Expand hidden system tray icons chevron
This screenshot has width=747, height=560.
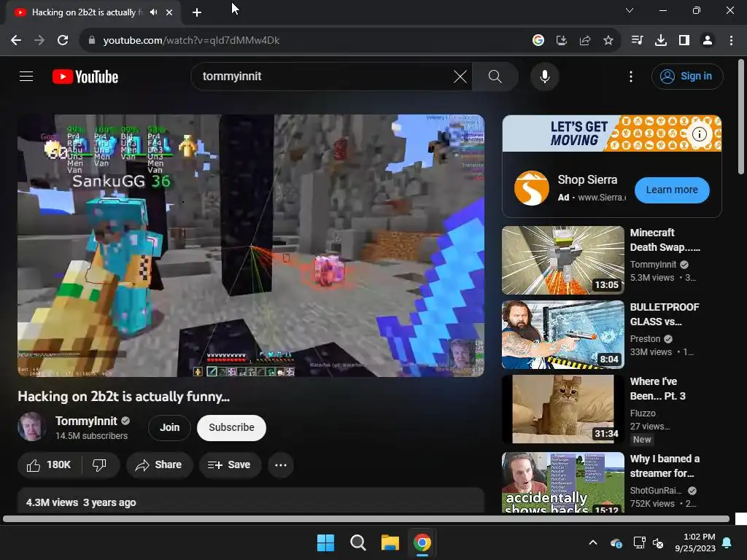tap(593, 542)
